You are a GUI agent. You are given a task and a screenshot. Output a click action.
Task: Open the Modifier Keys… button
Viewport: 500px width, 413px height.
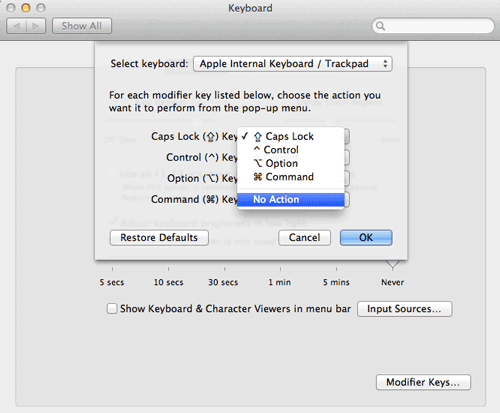(423, 382)
